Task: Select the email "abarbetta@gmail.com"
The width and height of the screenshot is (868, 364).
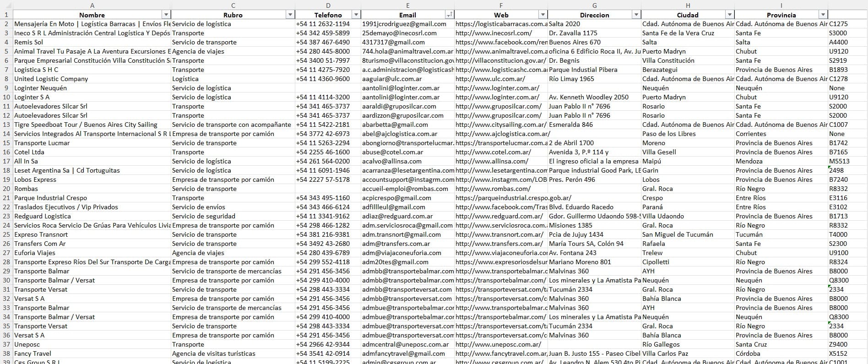Action: click(407, 125)
